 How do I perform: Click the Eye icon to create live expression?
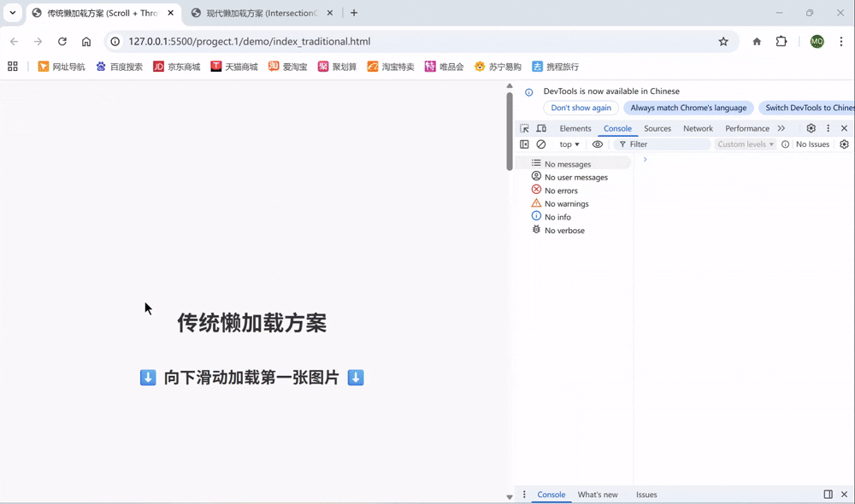coord(598,144)
